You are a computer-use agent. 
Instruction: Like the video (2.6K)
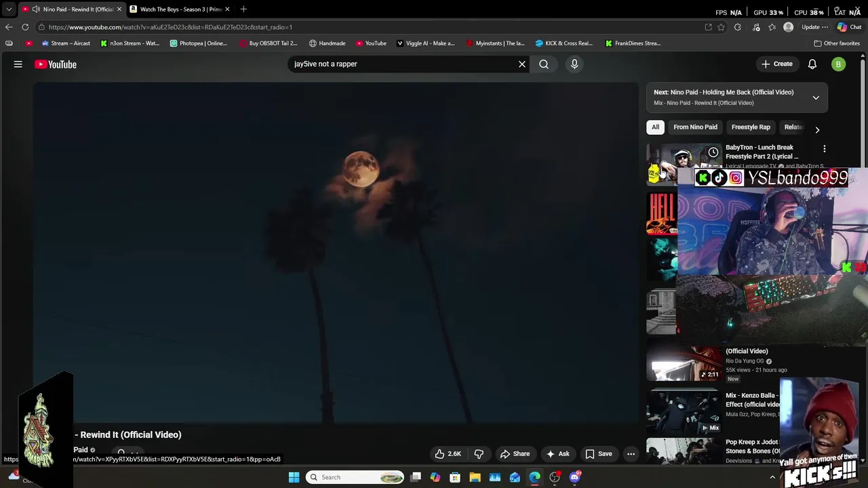pos(448,454)
